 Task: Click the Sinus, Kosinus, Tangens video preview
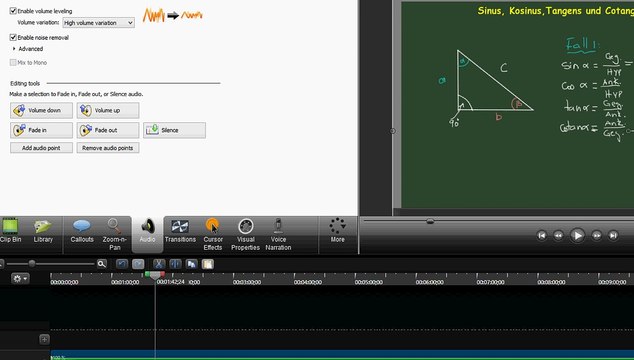(x=518, y=105)
